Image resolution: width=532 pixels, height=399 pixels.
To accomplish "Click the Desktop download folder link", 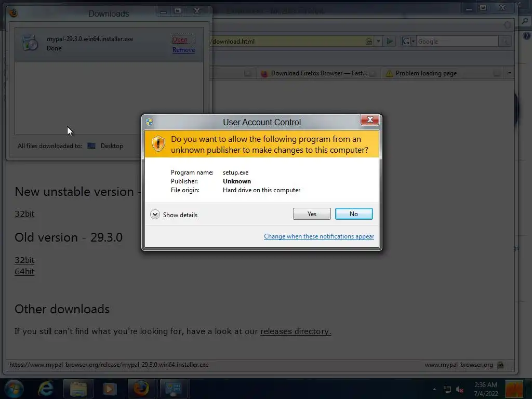I will point(112,146).
